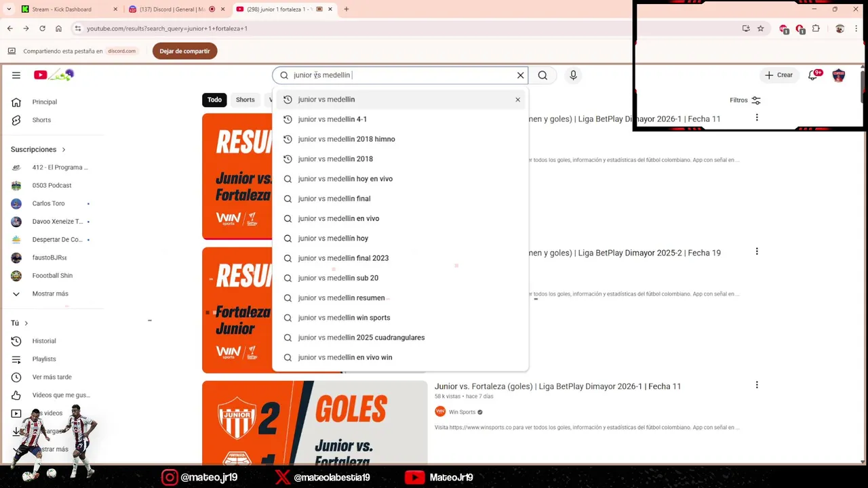Reload the current page
The height and width of the screenshot is (488, 868).
[x=42, y=28]
